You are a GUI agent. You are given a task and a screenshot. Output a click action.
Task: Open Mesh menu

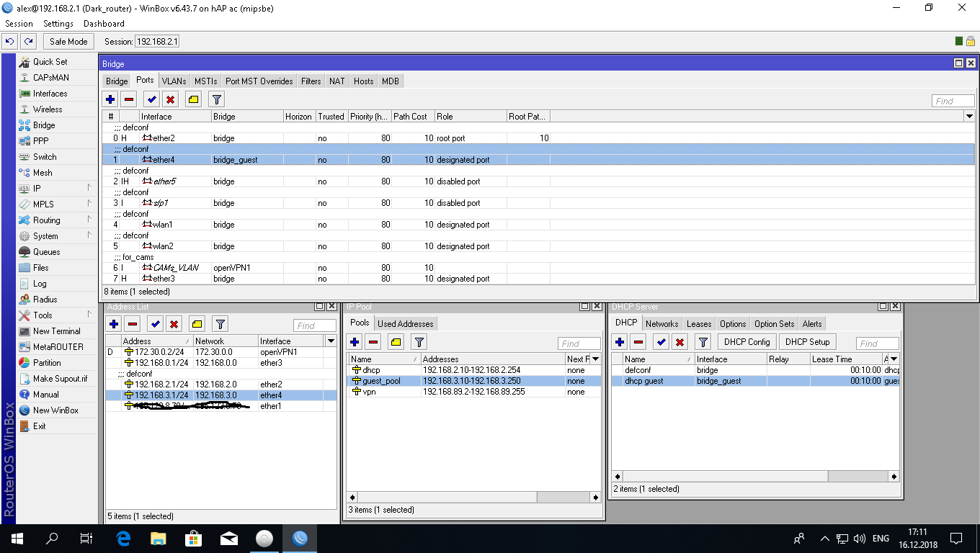click(43, 173)
